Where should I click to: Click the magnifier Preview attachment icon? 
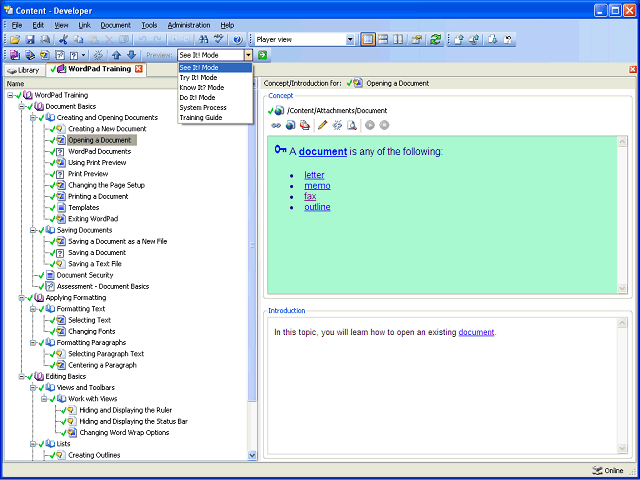[352, 125]
